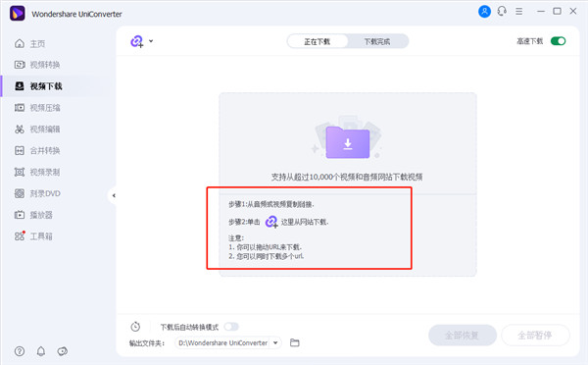This screenshot has height=365, width=588.
Task: Open the output folder browse icon
Action: (x=295, y=342)
